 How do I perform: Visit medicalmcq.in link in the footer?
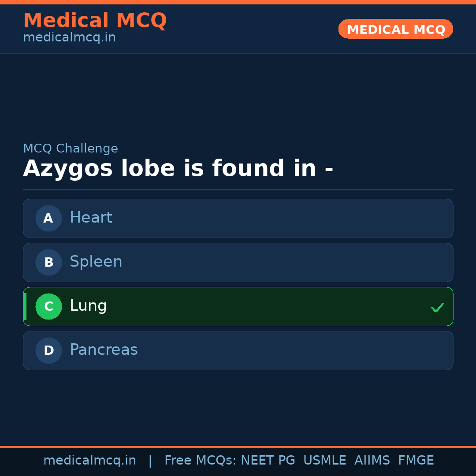(89, 460)
